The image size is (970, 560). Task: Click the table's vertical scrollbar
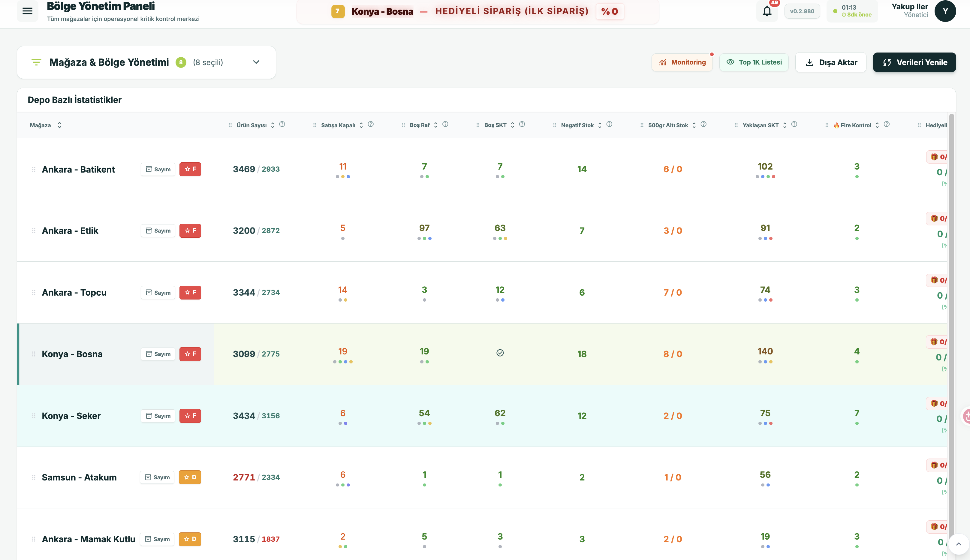tap(951, 327)
